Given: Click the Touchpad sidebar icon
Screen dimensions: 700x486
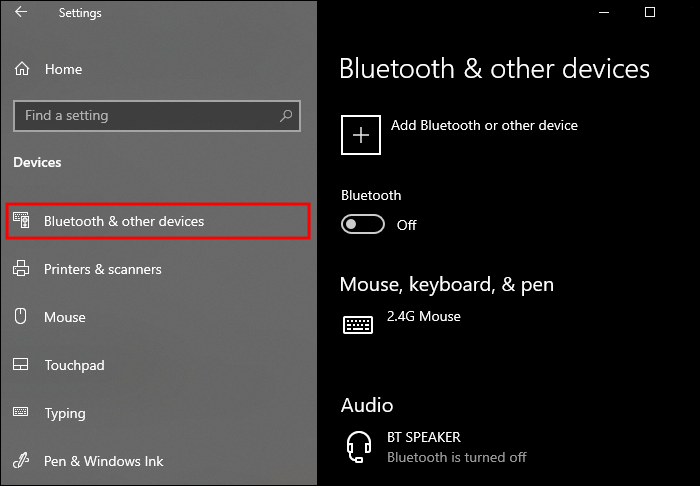Looking at the screenshot, I should (21, 365).
